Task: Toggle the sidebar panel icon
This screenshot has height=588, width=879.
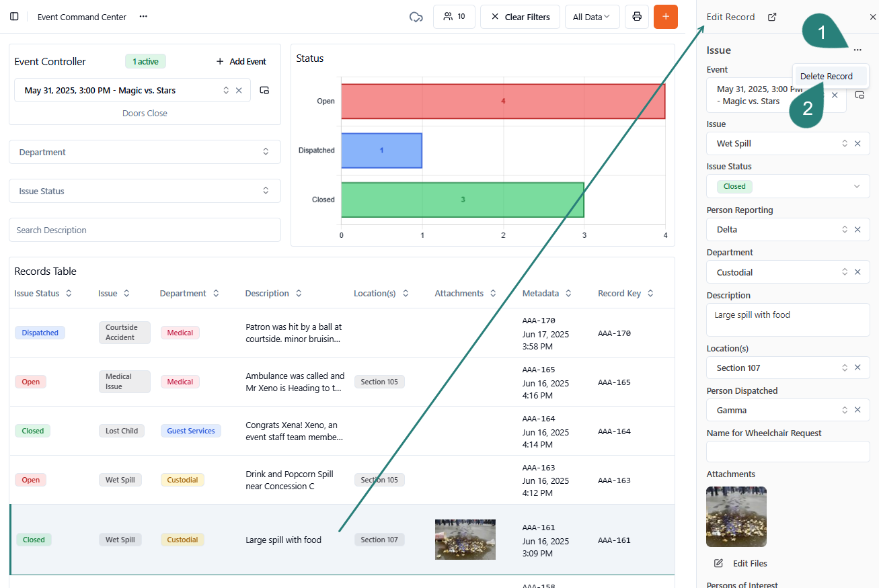Action: 14,17
